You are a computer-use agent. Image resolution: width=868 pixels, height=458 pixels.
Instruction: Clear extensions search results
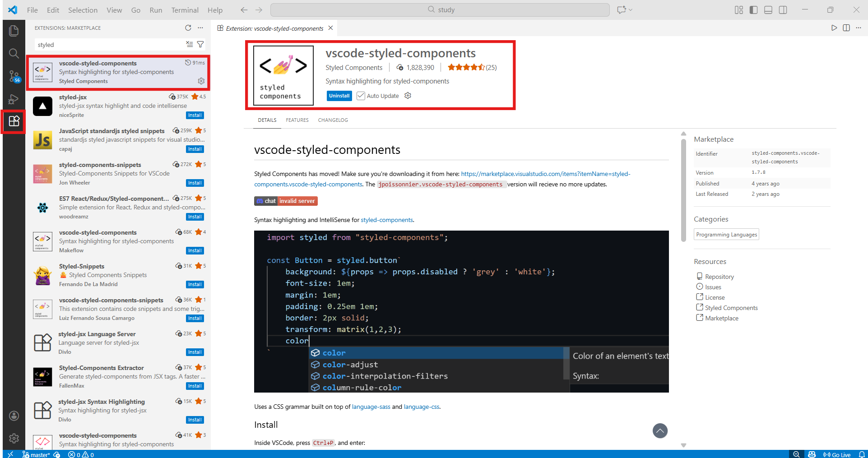(x=189, y=44)
